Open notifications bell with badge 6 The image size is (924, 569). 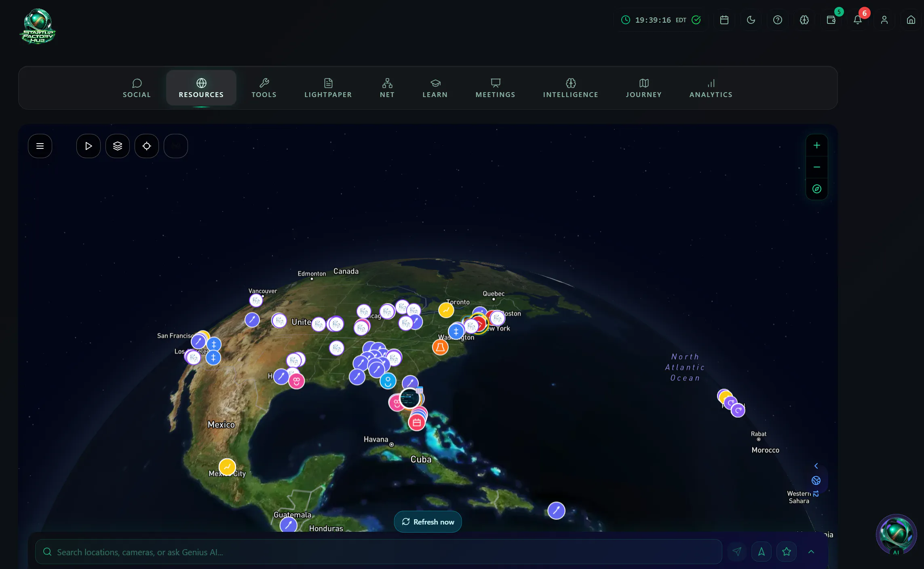[x=857, y=20]
